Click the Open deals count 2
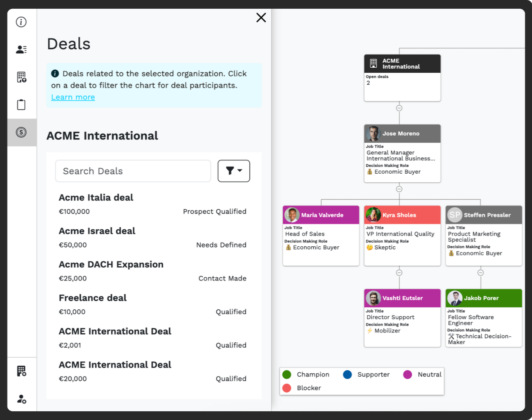This screenshot has height=420, width=532. coord(368,83)
